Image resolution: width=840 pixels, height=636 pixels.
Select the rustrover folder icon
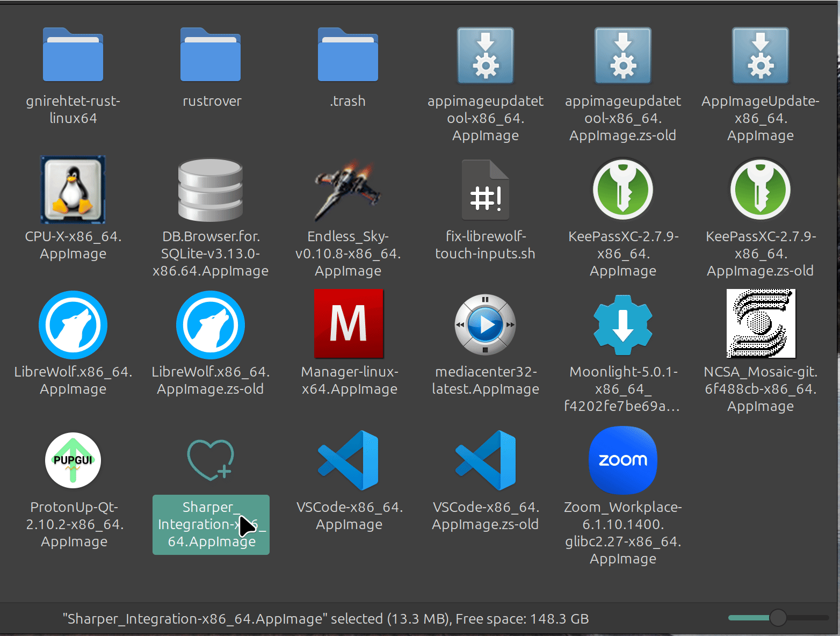pyautogui.click(x=211, y=54)
